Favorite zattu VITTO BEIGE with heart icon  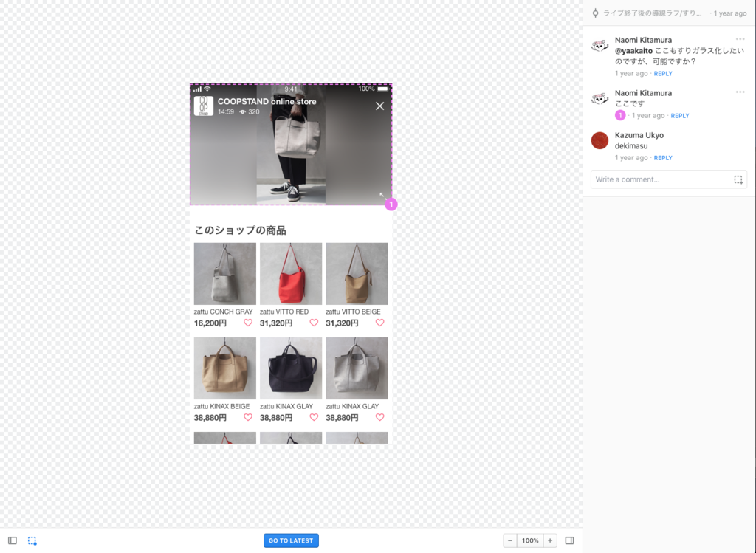380,323
